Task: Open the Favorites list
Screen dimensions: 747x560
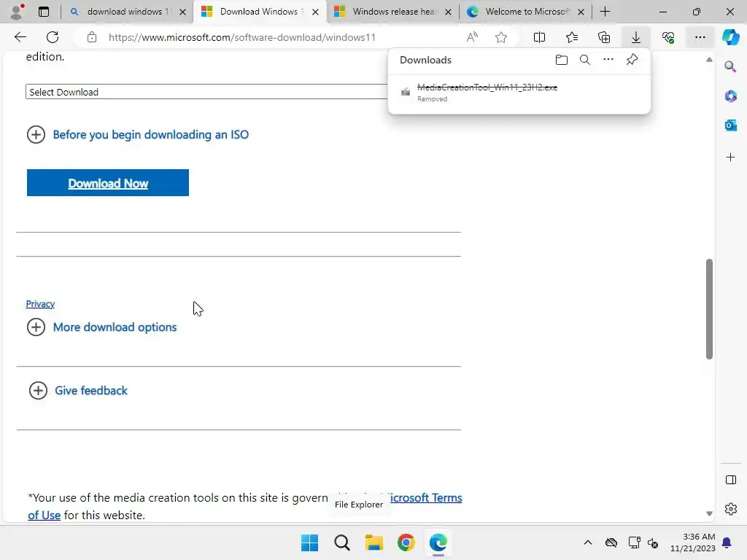Action: (x=572, y=37)
